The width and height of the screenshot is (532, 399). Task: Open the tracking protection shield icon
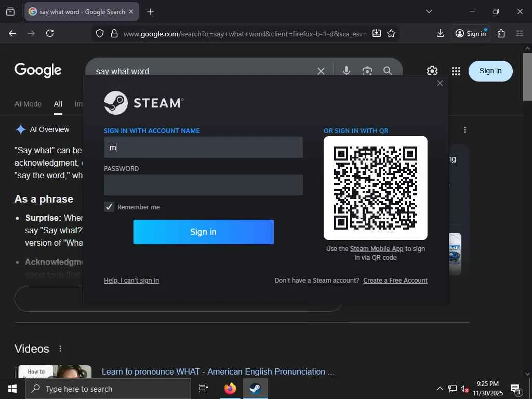[99, 33]
